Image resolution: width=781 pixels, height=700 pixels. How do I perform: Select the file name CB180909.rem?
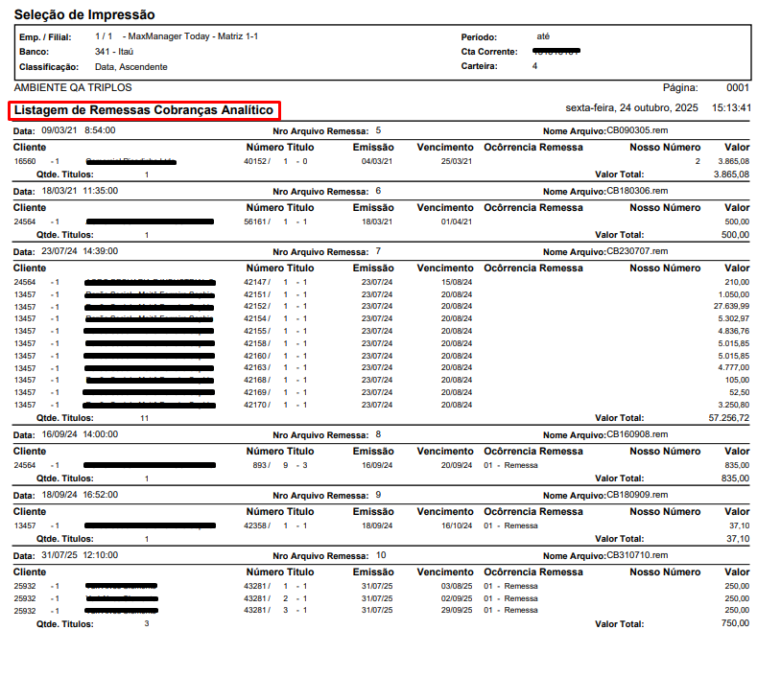[637, 495]
